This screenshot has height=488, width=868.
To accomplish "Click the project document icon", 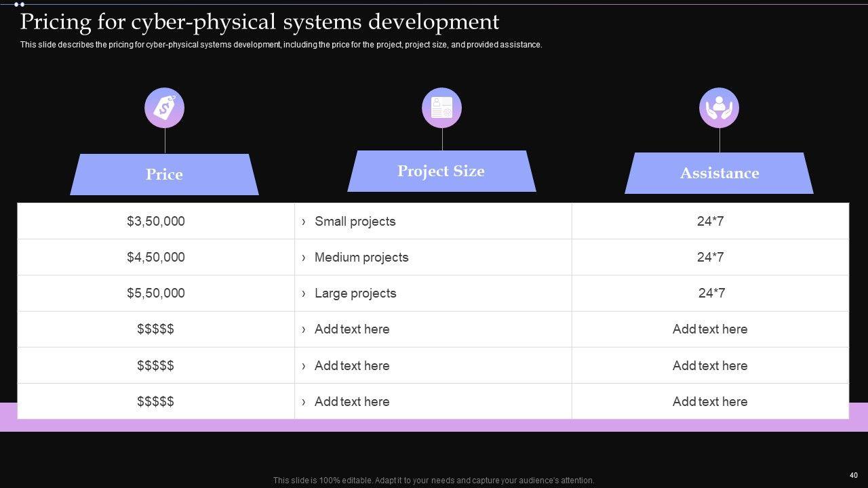I will click(x=442, y=108).
